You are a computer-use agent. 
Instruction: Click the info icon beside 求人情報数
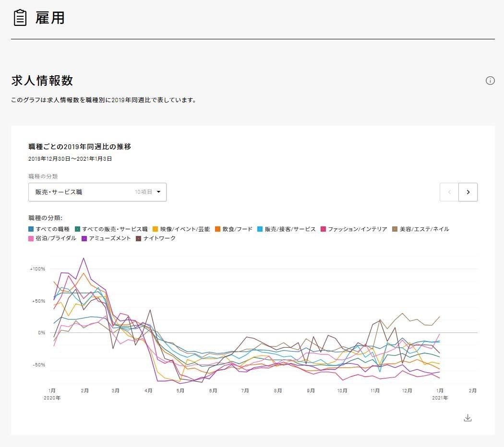click(x=490, y=81)
